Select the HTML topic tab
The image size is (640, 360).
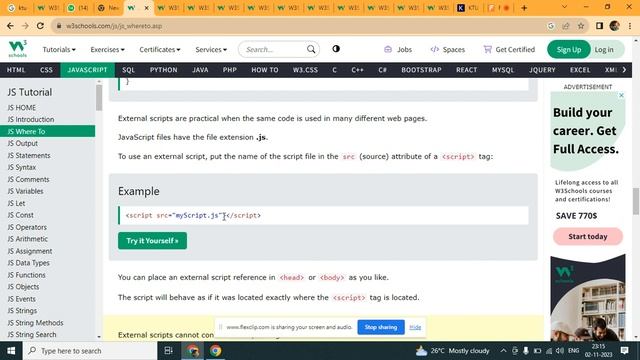16,70
